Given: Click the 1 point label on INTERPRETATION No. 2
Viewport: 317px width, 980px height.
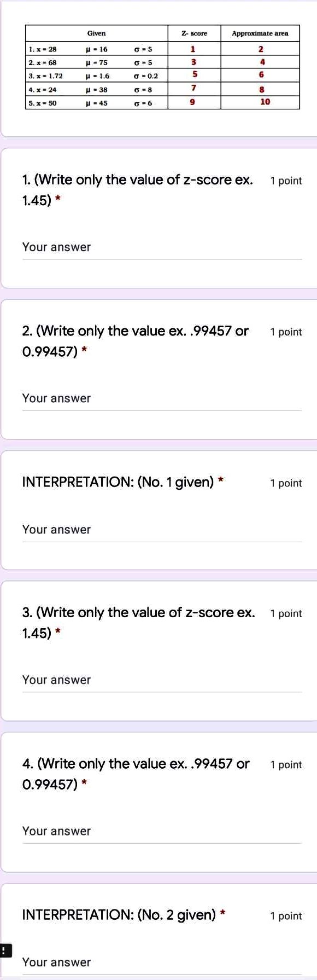Looking at the screenshot, I should click(x=286, y=916).
